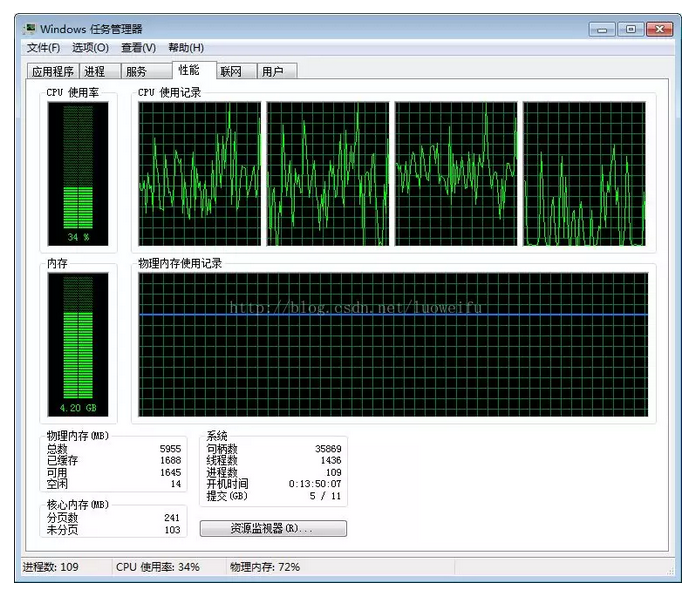This screenshot has height=605, width=694.
Task: Click status bar CPU 使用率: 34%
Action: (x=158, y=567)
